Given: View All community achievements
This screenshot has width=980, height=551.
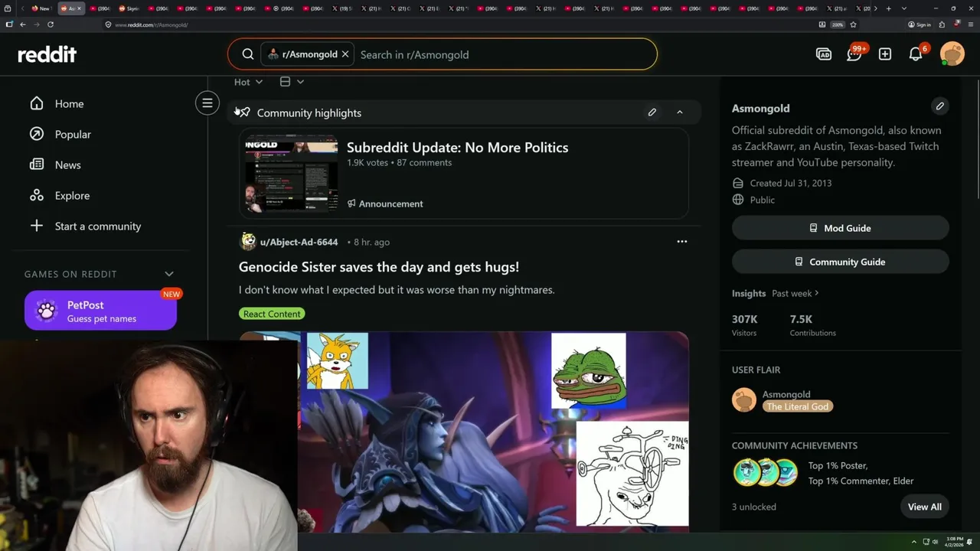Looking at the screenshot, I should [925, 507].
